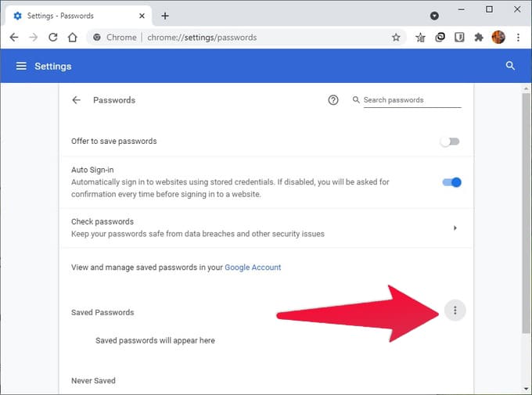Expand Check passwords arrow
This screenshot has width=532, height=395.
(455, 228)
